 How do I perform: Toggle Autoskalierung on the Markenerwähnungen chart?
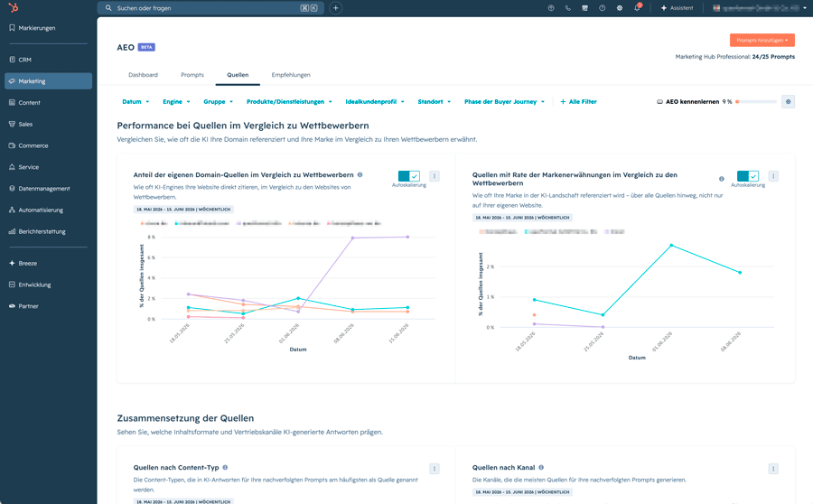pos(748,176)
